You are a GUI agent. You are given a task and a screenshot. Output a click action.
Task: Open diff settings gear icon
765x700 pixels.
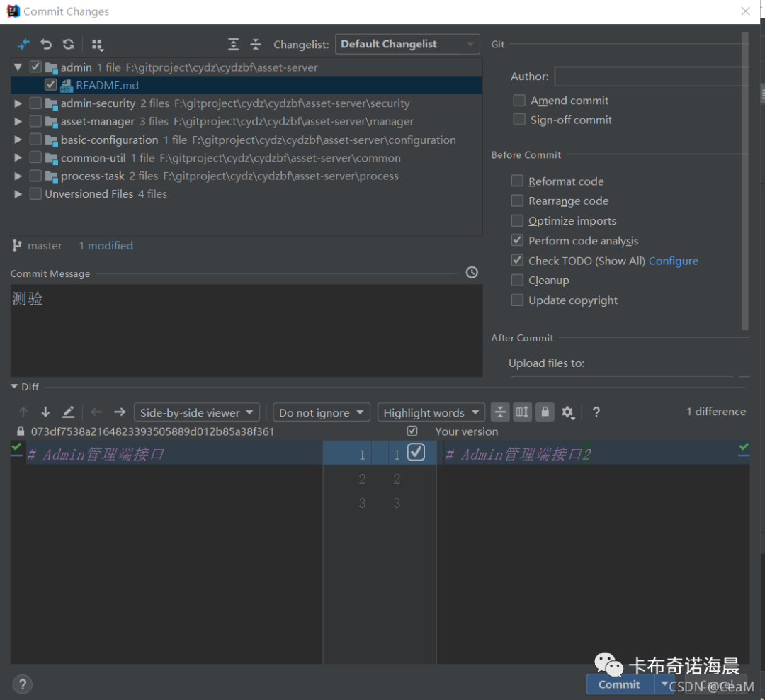pyautogui.click(x=567, y=412)
